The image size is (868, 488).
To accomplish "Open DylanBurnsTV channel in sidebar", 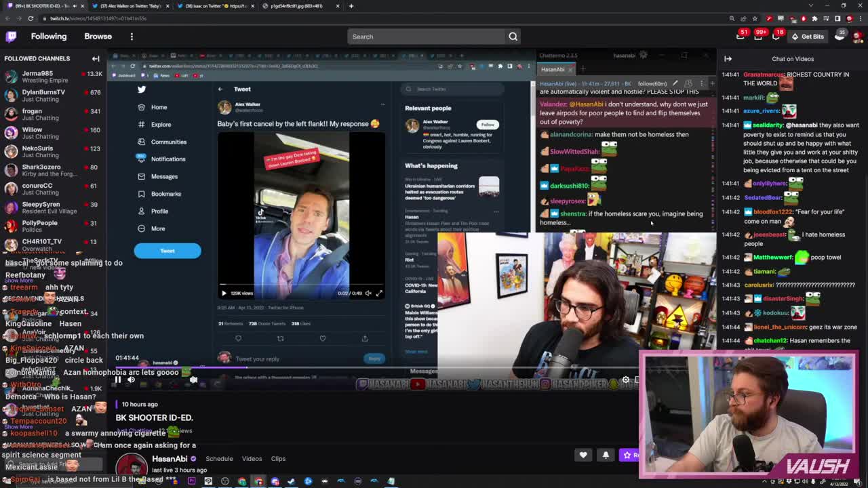I will [x=53, y=96].
